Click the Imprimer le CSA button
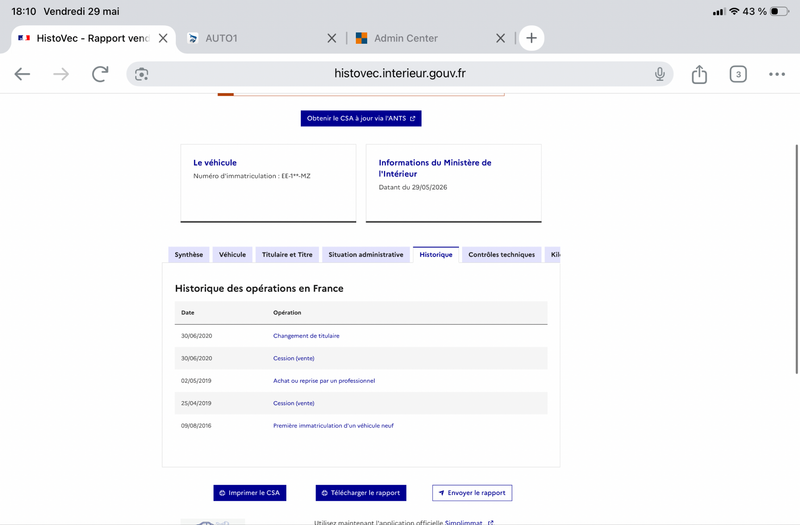The image size is (800, 525). pos(249,493)
